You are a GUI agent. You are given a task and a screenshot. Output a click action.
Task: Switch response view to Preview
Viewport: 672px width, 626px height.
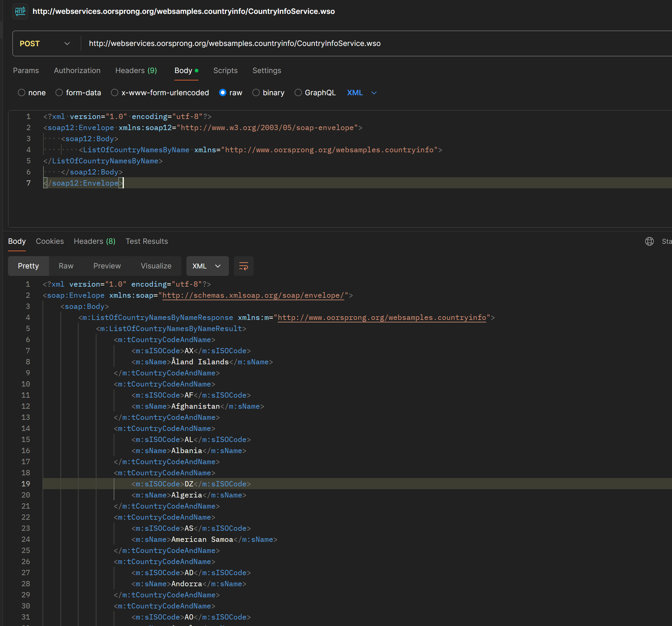point(107,266)
